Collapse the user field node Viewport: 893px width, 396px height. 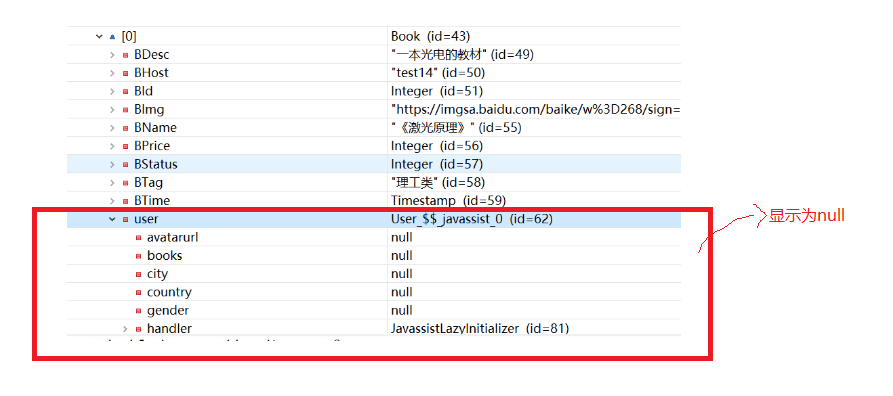pos(112,219)
